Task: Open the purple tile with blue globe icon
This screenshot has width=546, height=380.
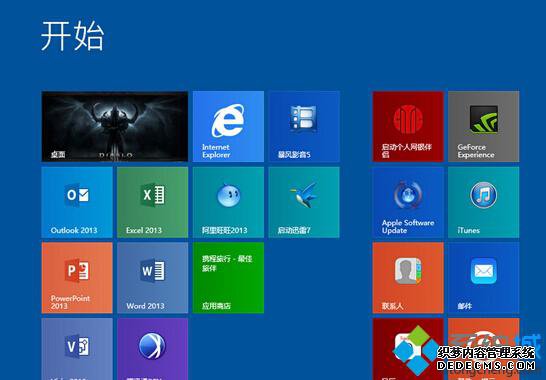Action: (153, 349)
